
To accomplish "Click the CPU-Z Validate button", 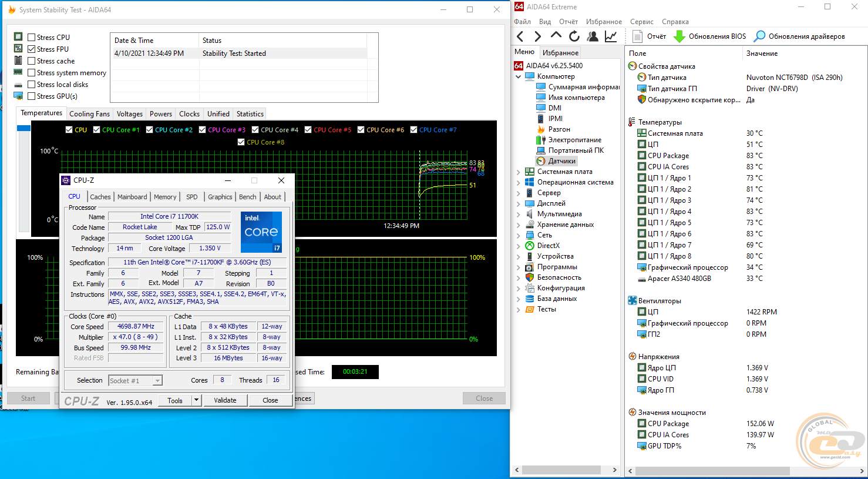I will 225,400.
